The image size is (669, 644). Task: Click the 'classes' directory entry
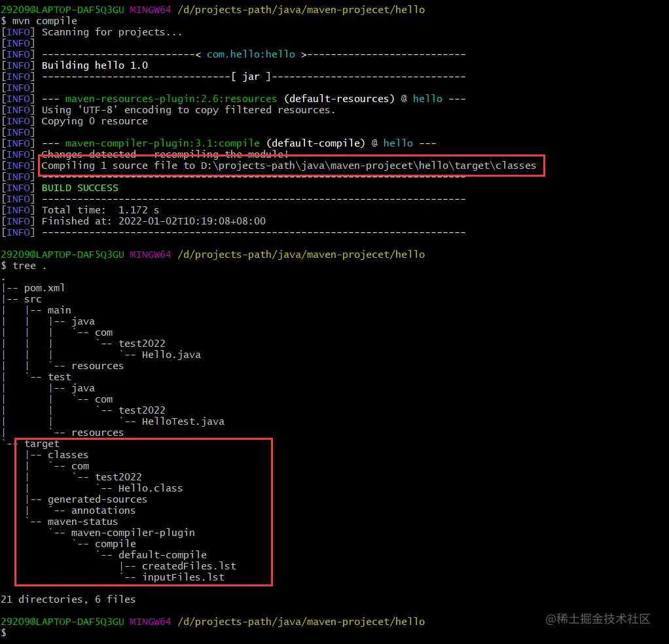[x=68, y=455]
